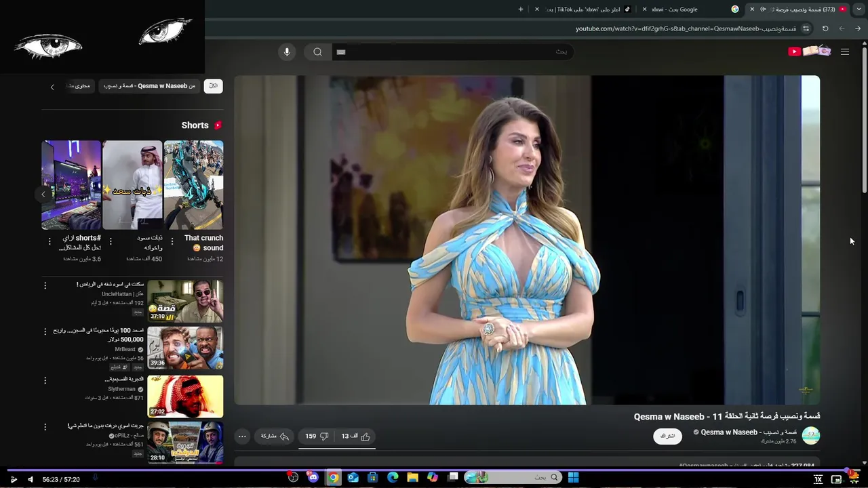Screen dimensions: 868x488
Task: Open the ذبات سعد Shorts thumbnail
Action: coord(132,185)
